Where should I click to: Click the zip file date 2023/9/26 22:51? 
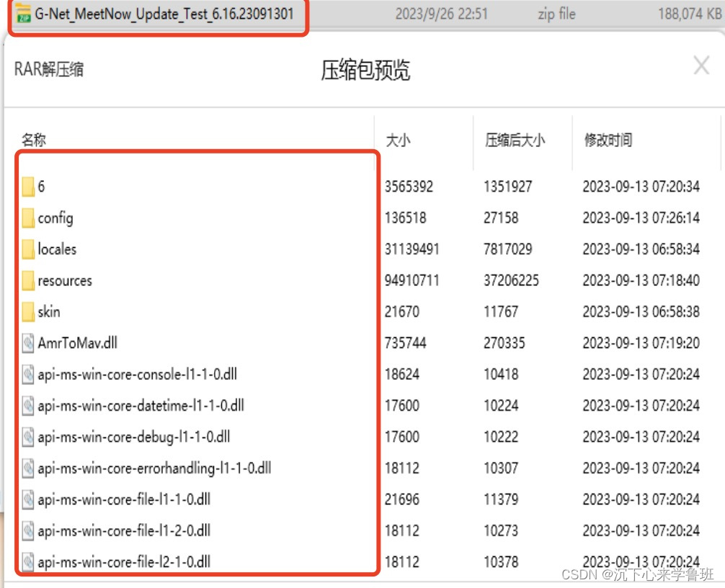click(442, 14)
